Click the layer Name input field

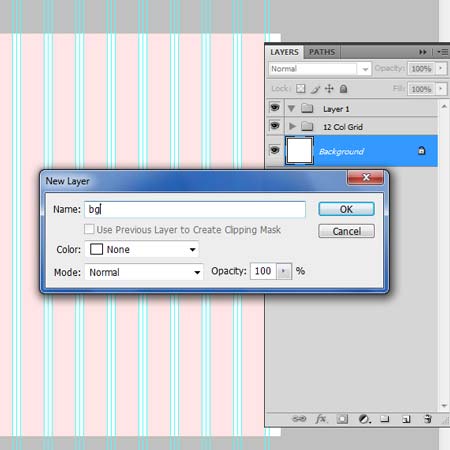[x=195, y=209]
